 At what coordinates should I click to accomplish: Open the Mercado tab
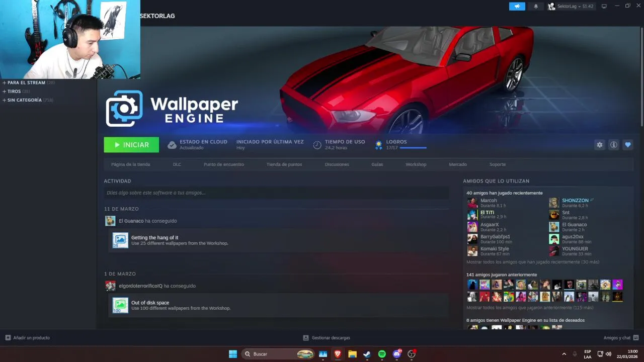tap(458, 164)
